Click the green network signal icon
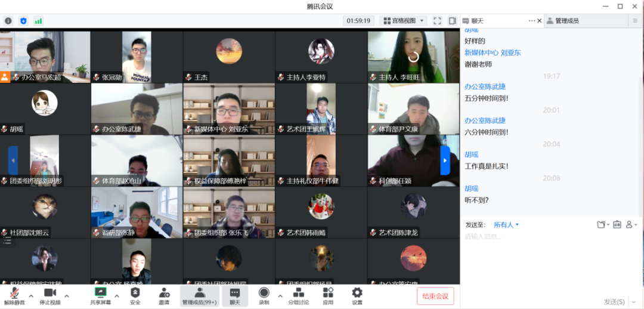The height and width of the screenshot is (309, 644). 39,21
